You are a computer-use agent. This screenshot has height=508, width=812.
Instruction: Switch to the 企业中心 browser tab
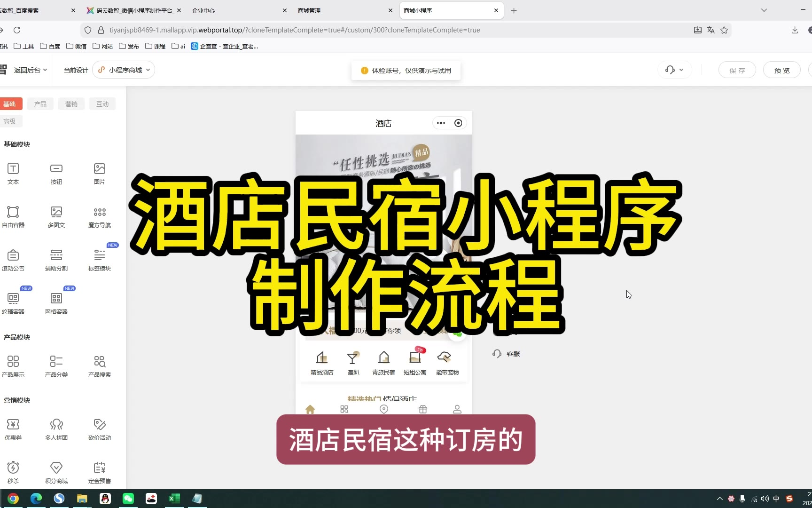(239, 10)
